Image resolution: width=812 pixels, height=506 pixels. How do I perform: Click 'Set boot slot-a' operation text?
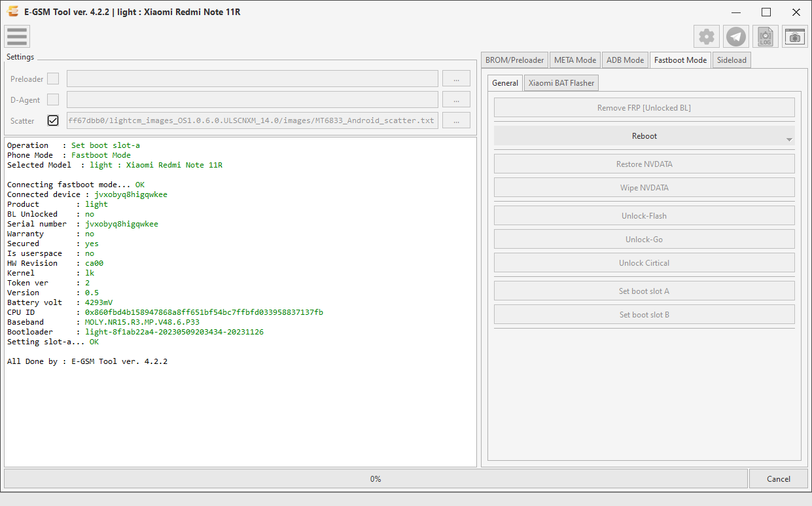click(x=105, y=145)
